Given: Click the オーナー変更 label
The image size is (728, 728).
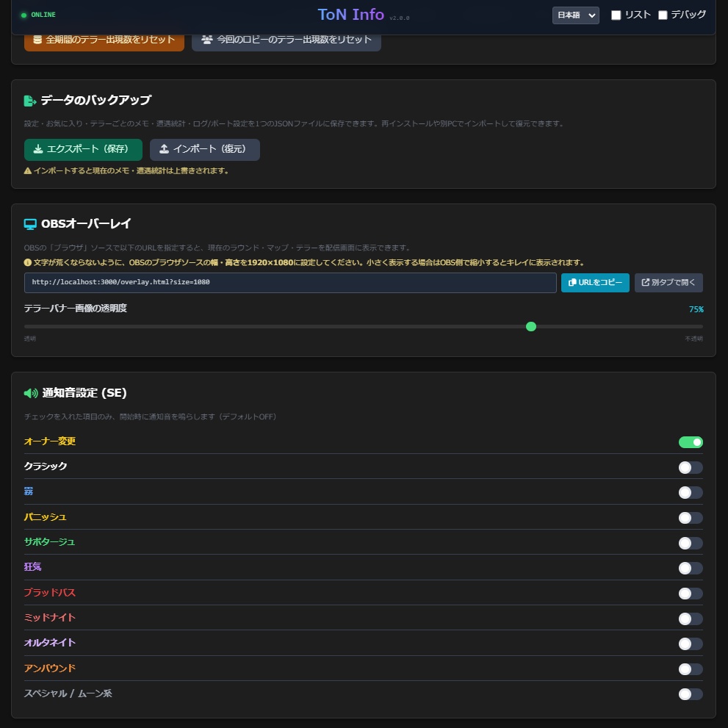Looking at the screenshot, I should coord(50,442).
